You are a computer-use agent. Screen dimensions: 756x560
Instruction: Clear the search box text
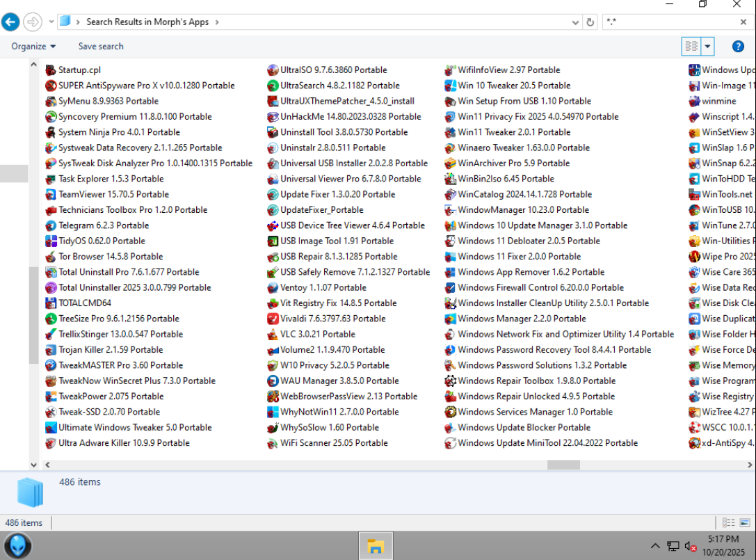[x=743, y=22]
